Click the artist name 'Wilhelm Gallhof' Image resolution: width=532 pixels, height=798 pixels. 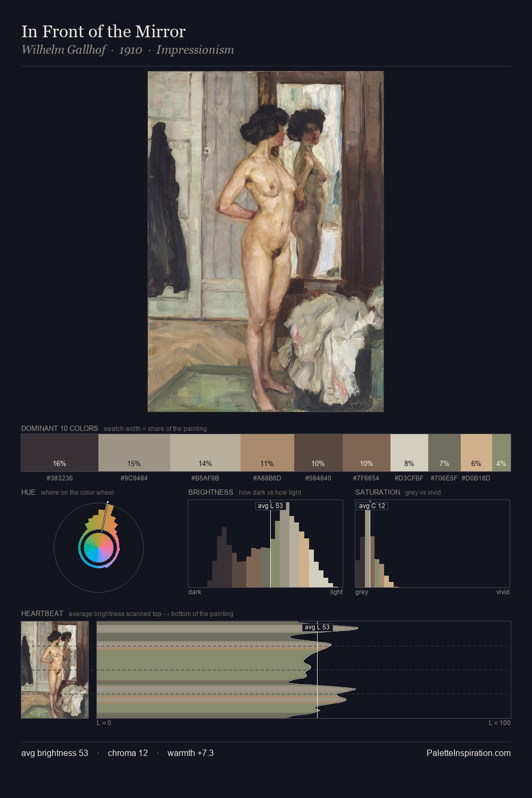pos(64,50)
